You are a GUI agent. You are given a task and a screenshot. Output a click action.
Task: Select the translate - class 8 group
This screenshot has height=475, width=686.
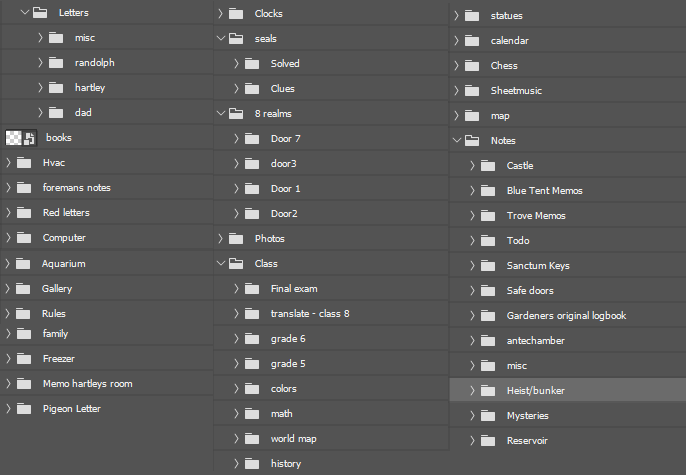(x=310, y=314)
